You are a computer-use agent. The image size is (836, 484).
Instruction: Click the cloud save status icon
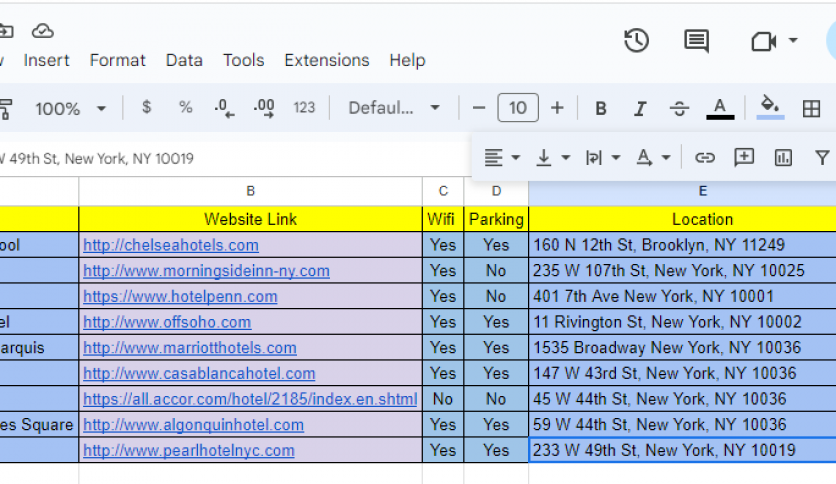(x=42, y=31)
